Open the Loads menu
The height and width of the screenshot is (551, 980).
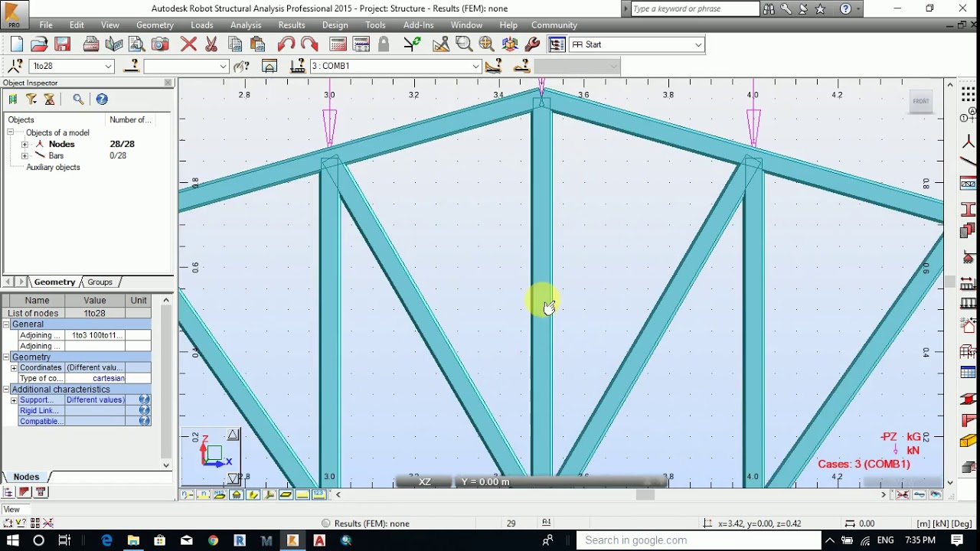click(x=202, y=24)
